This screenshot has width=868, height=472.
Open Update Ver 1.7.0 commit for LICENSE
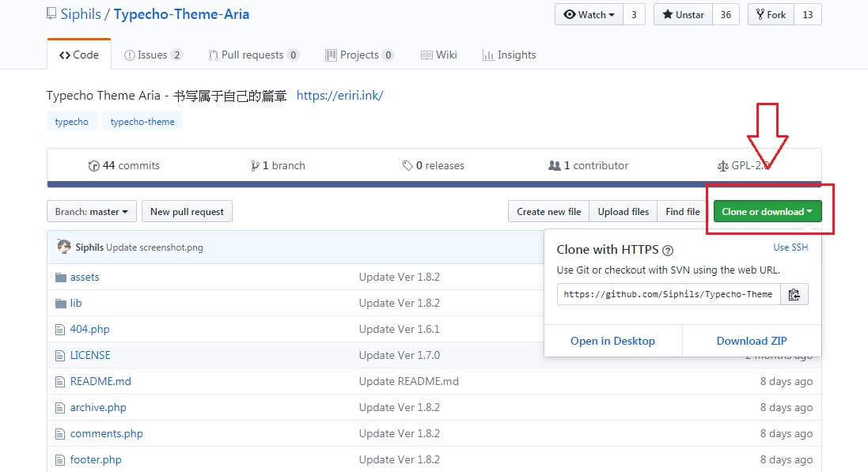coord(399,355)
